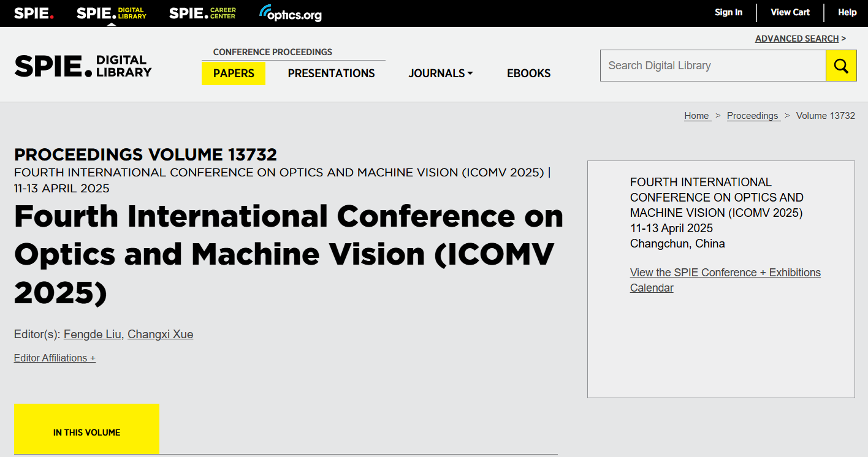Viewport: 868px width, 457px height.
Task: Focus the Search Digital Library field
Action: coord(713,66)
